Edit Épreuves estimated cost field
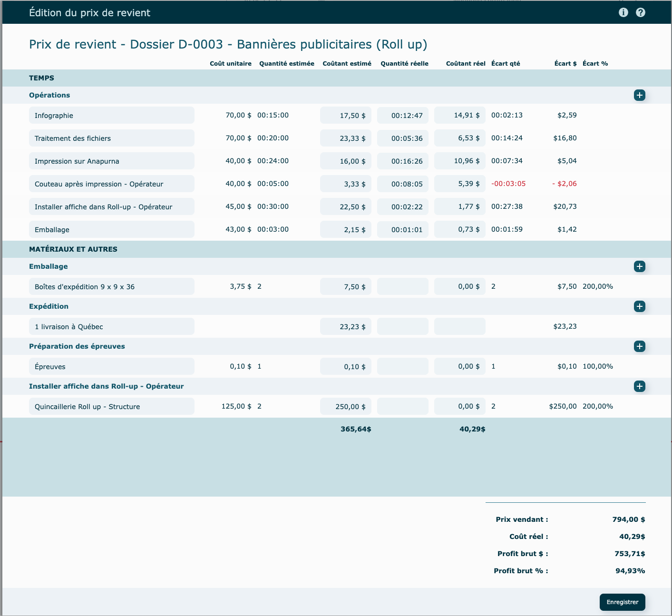The height and width of the screenshot is (616, 672). pyautogui.click(x=345, y=366)
